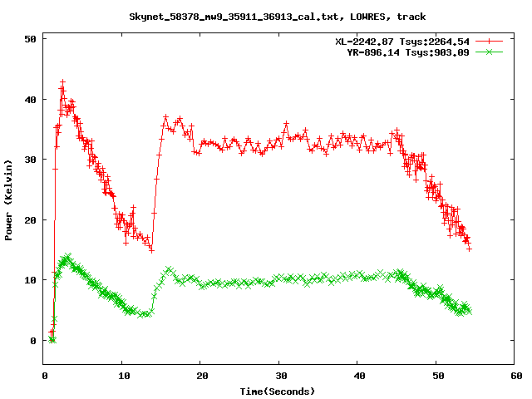Viewport: 532px width, 399px height.
Task: Click the x-axis tick label 60
Action: pos(516,376)
